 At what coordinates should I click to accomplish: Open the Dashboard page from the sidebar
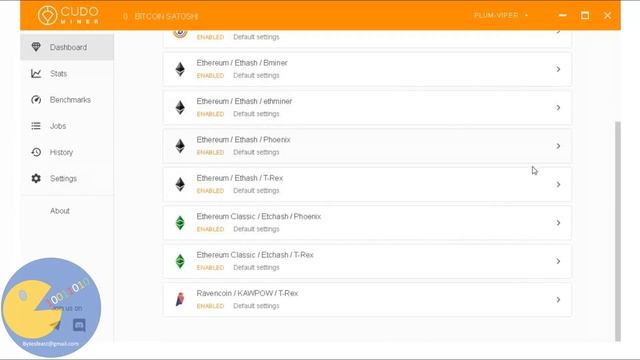coord(67,47)
